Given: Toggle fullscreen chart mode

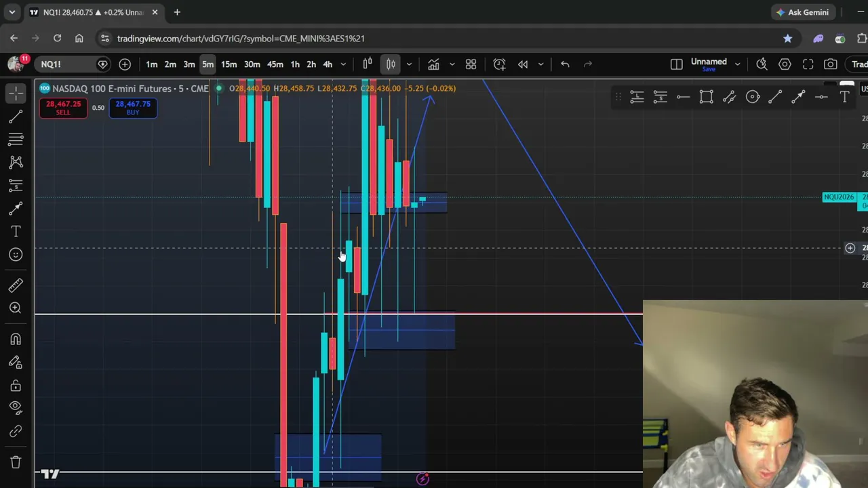Looking at the screenshot, I should [808, 64].
